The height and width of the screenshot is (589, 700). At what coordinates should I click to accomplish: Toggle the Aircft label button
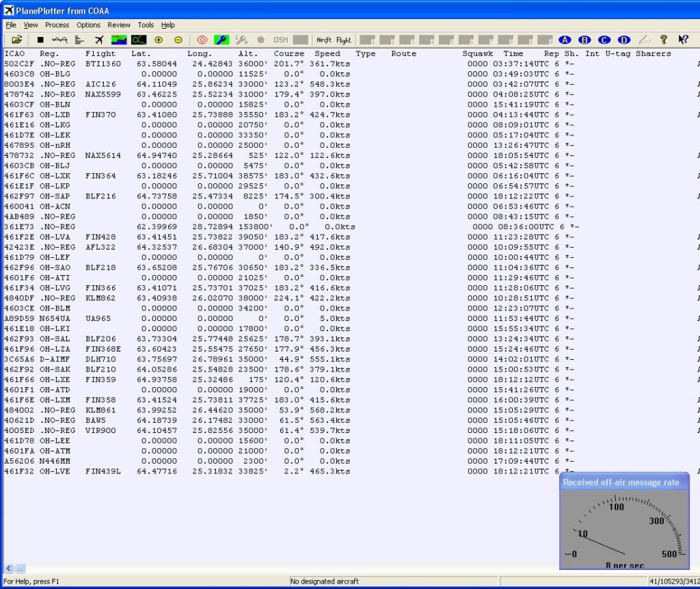pyautogui.click(x=324, y=40)
